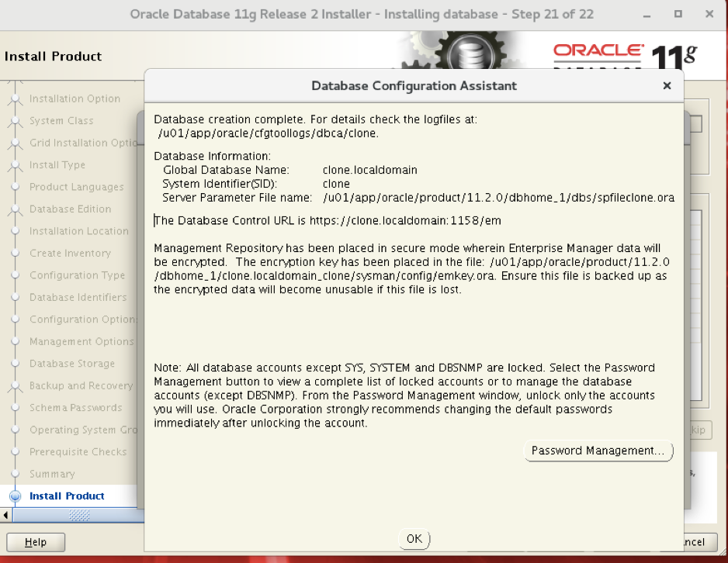Screen dimensions: 728x563
Task: Click the Backup and Recovery node icon
Action: tap(17, 385)
